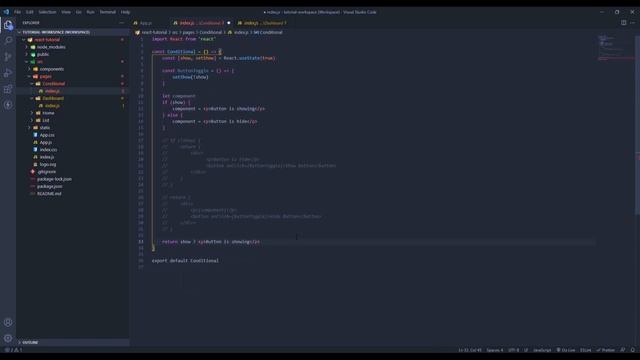Open the File menu

[18, 12]
